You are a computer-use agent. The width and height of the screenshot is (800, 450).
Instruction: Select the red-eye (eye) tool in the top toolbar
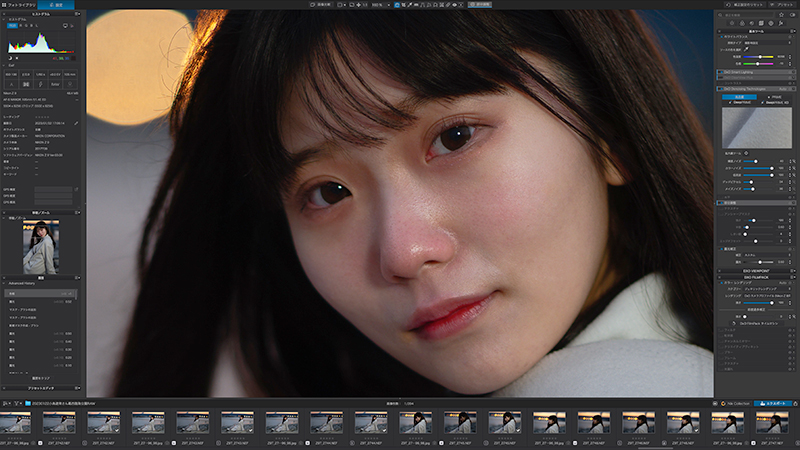coord(455,5)
